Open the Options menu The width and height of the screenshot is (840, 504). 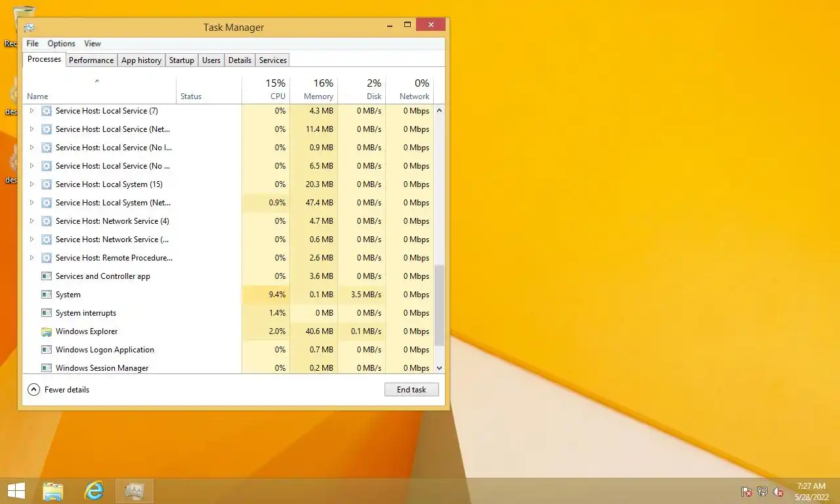[x=61, y=43]
